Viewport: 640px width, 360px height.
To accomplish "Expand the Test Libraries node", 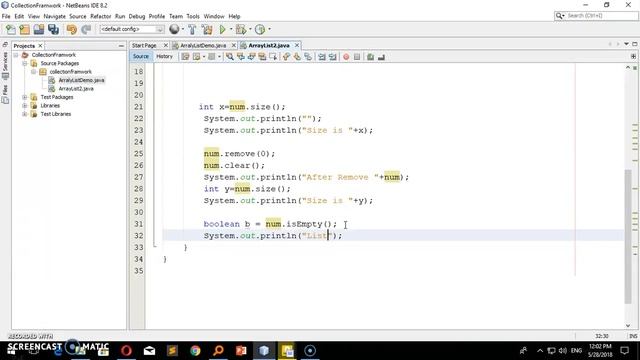I will click(25, 114).
